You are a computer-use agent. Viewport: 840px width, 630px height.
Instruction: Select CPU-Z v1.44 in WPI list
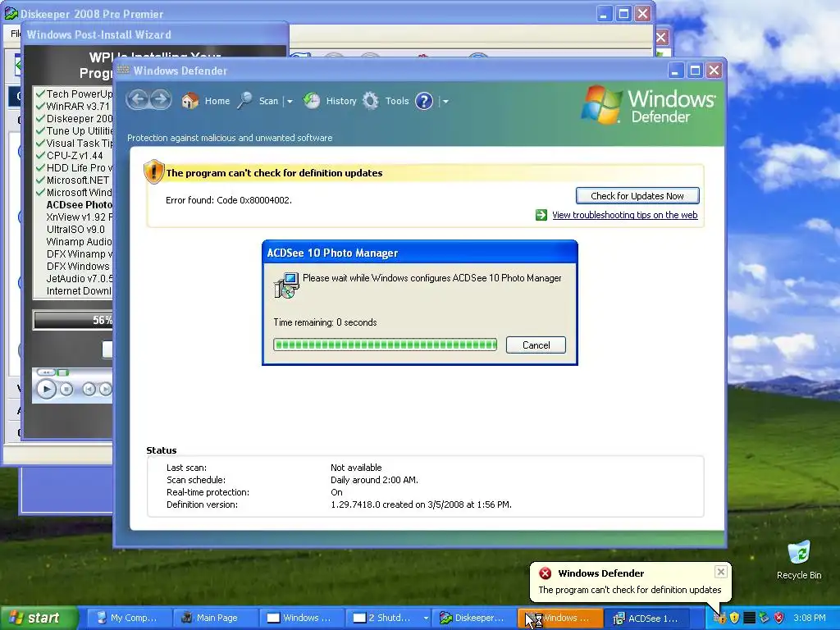[x=75, y=155]
